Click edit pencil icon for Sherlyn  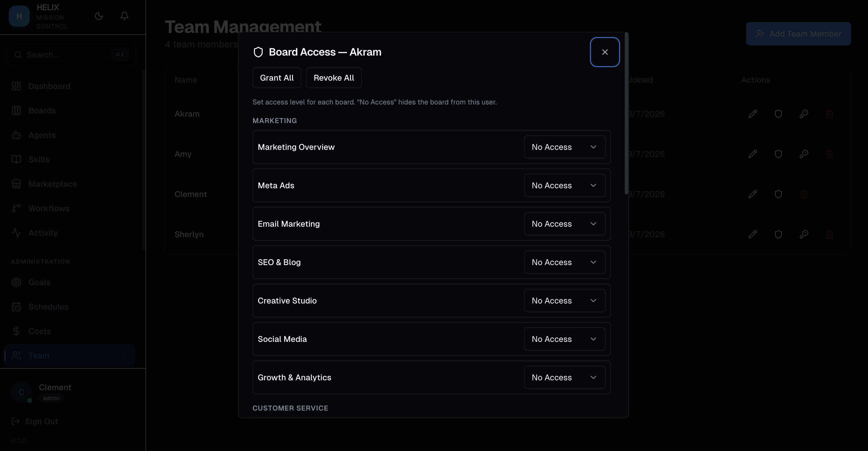(753, 234)
